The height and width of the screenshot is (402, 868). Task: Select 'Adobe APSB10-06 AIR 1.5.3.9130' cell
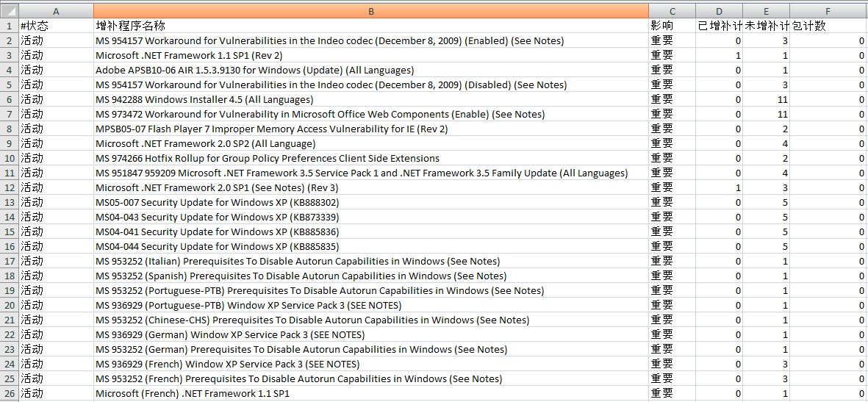[x=371, y=71]
